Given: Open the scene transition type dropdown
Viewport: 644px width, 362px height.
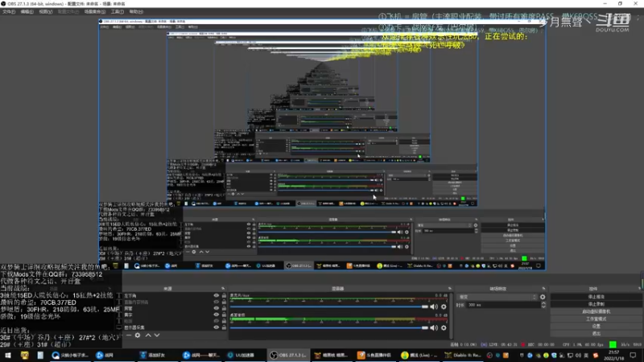Looking at the screenshot, I should [x=497, y=297].
